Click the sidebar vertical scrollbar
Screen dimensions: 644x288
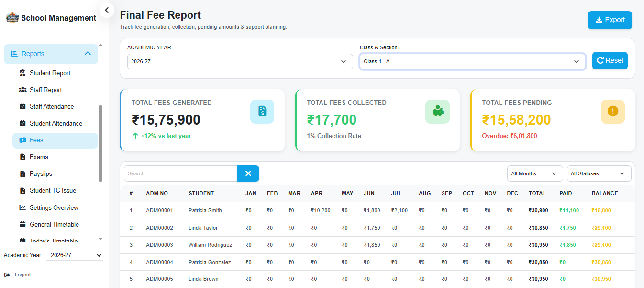(100, 143)
